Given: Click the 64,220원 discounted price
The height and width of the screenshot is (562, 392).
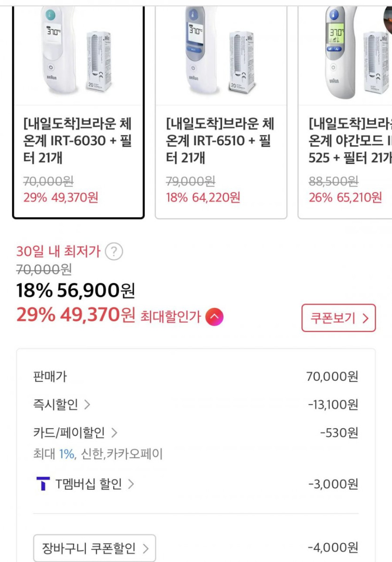Looking at the screenshot, I should [215, 197].
